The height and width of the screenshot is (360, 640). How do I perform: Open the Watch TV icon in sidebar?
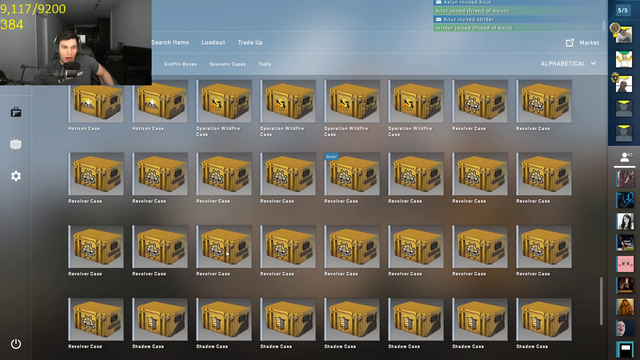[x=16, y=144]
